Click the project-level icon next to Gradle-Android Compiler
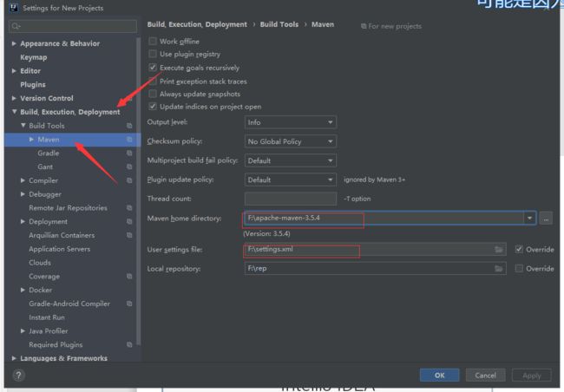 pyautogui.click(x=129, y=304)
